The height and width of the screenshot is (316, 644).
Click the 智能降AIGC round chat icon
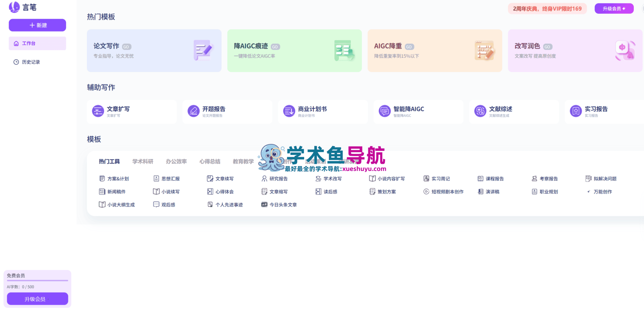click(x=385, y=111)
